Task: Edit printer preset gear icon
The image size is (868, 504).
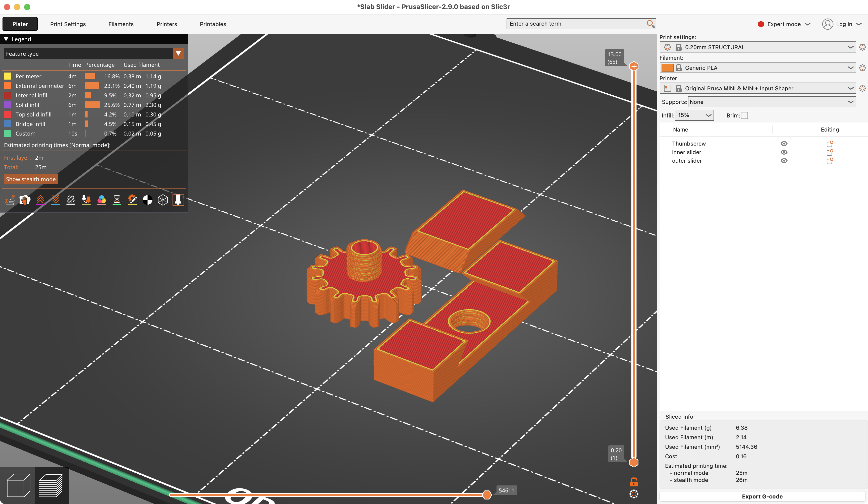Action: pyautogui.click(x=862, y=88)
